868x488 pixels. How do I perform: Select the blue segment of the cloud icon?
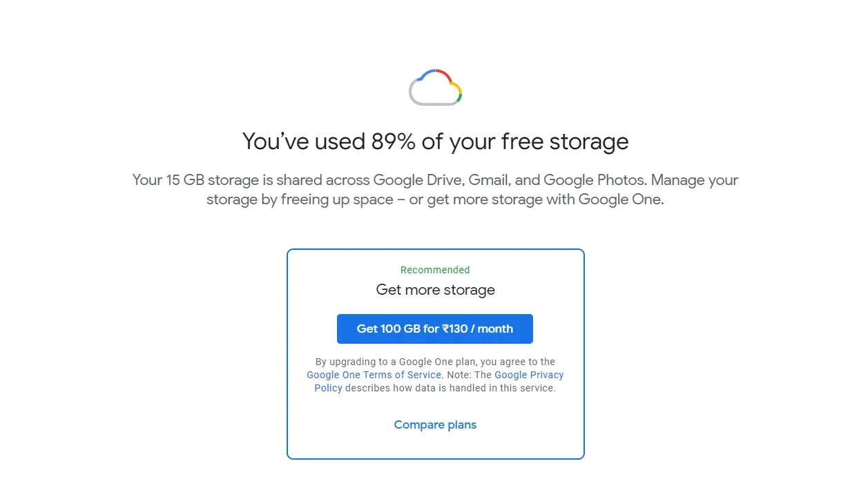pyautogui.click(x=429, y=72)
